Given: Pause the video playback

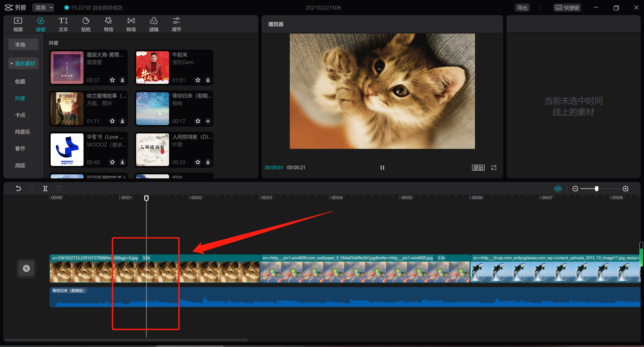Looking at the screenshot, I should tap(382, 168).
